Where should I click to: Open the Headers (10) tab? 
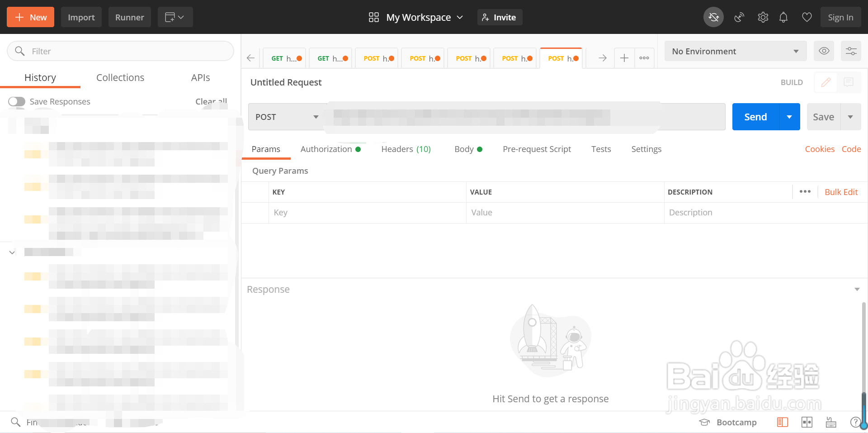tap(406, 149)
